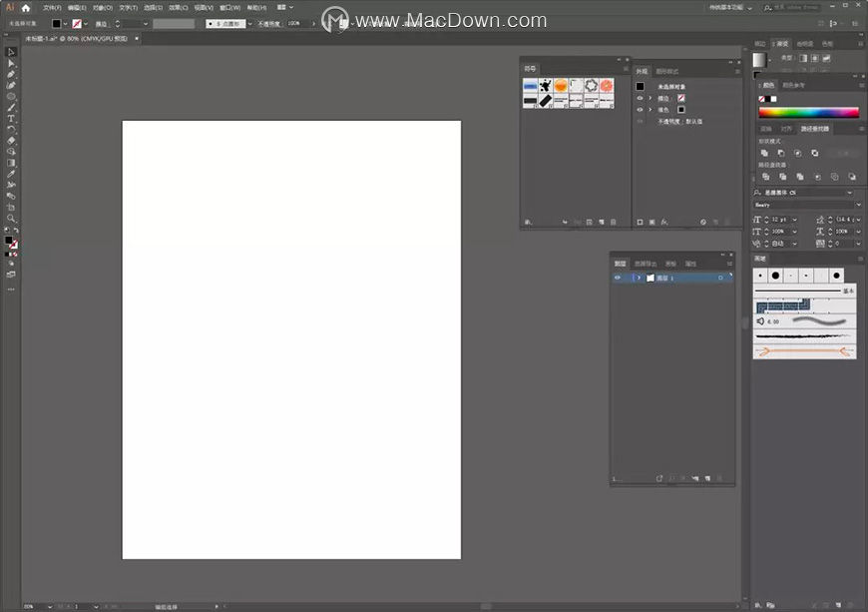Viewport: 868px width, 612px height.
Task: Open the 文件(F) menu
Action: pyautogui.click(x=52, y=8)
